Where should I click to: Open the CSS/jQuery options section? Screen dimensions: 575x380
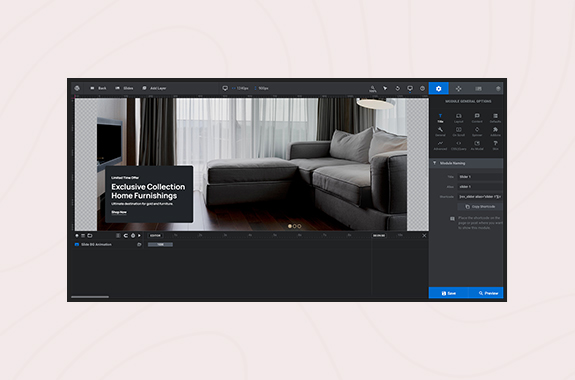point(459,146)
